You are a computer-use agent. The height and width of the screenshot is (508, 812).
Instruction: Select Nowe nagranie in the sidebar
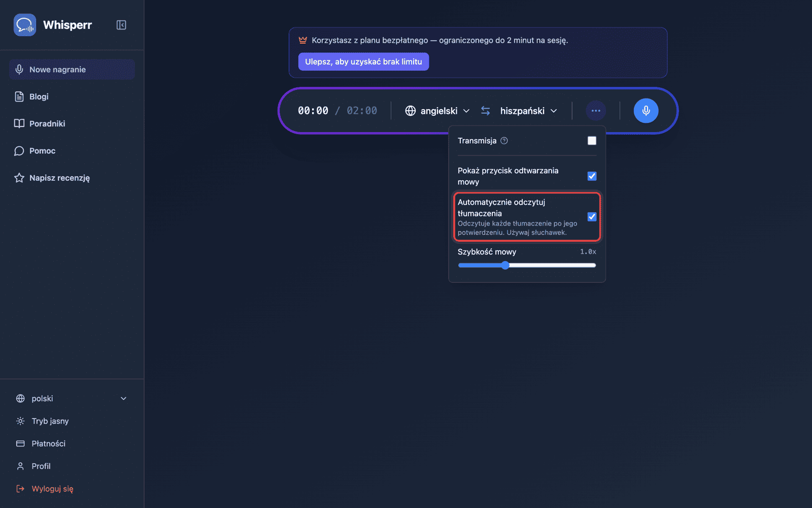tap(72, 70)
